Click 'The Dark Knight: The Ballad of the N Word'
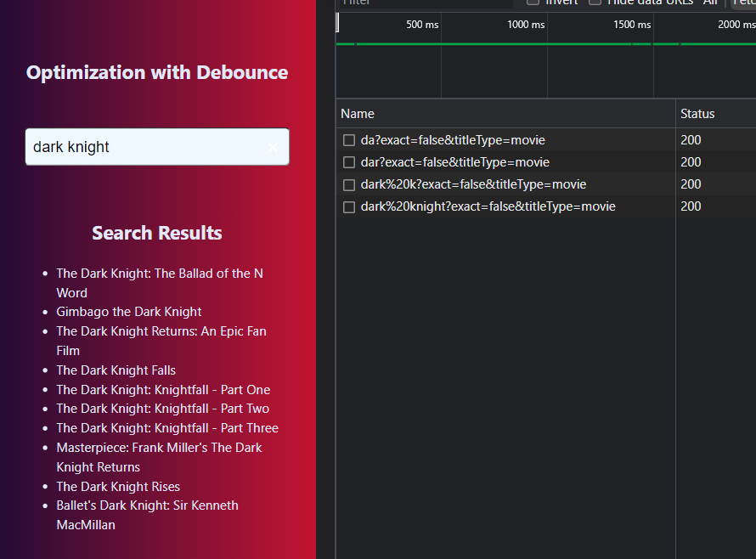Image resolution: width=756 pixels, height=559 pixels. pos(160,283)
